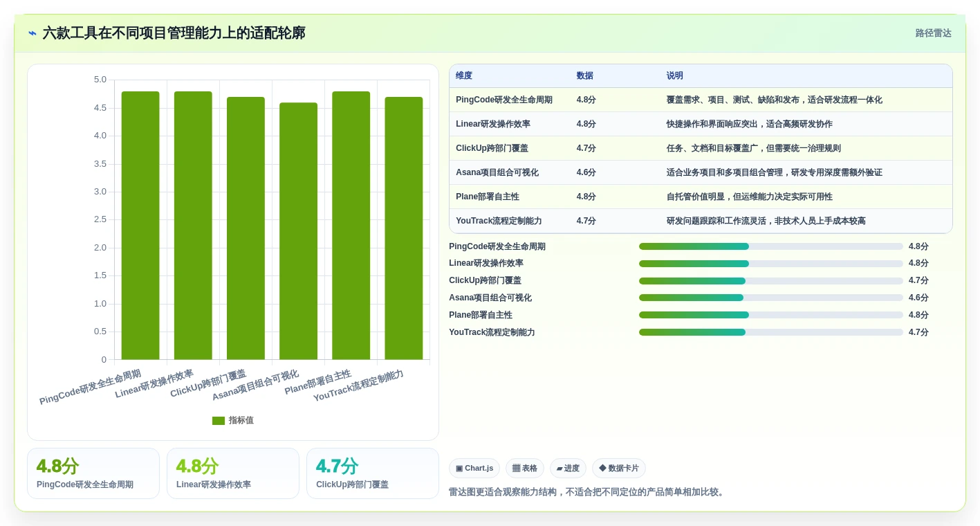Click the 进度 tag chip

coord(568,469)
